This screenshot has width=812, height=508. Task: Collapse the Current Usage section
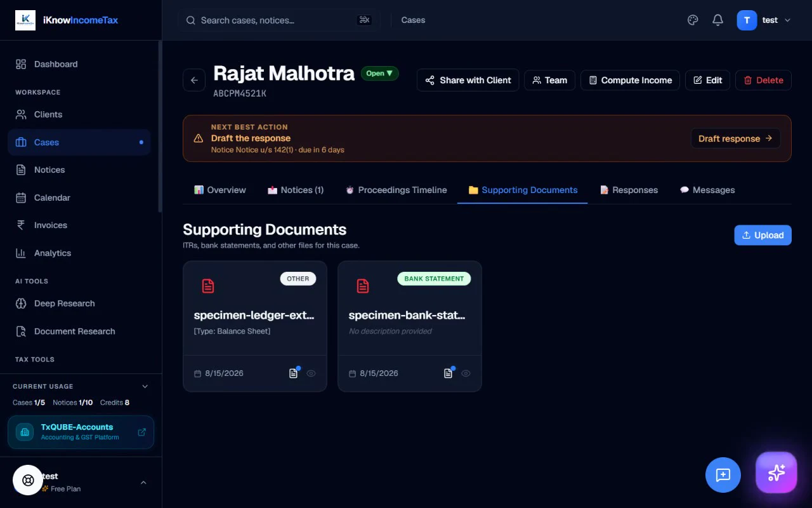point(145,386)
